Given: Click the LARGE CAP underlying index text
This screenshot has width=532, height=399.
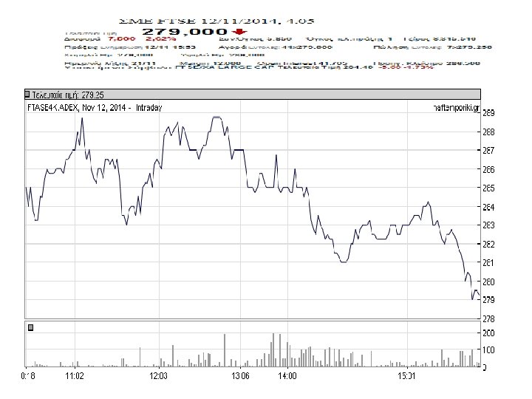Looking at the screenshot, I should click(245, 67).
